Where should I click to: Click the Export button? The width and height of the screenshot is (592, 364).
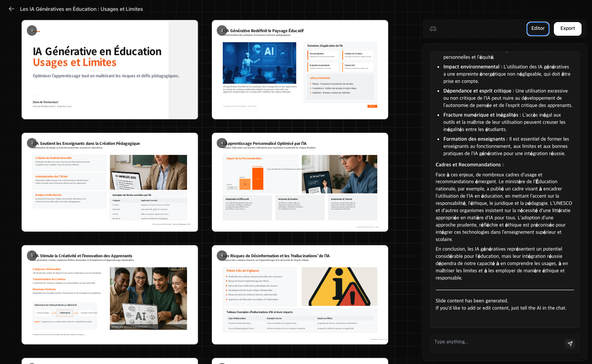[568, 28]
